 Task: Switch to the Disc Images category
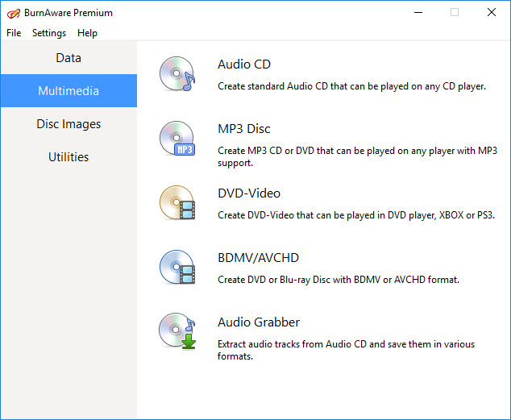point(69,124)
